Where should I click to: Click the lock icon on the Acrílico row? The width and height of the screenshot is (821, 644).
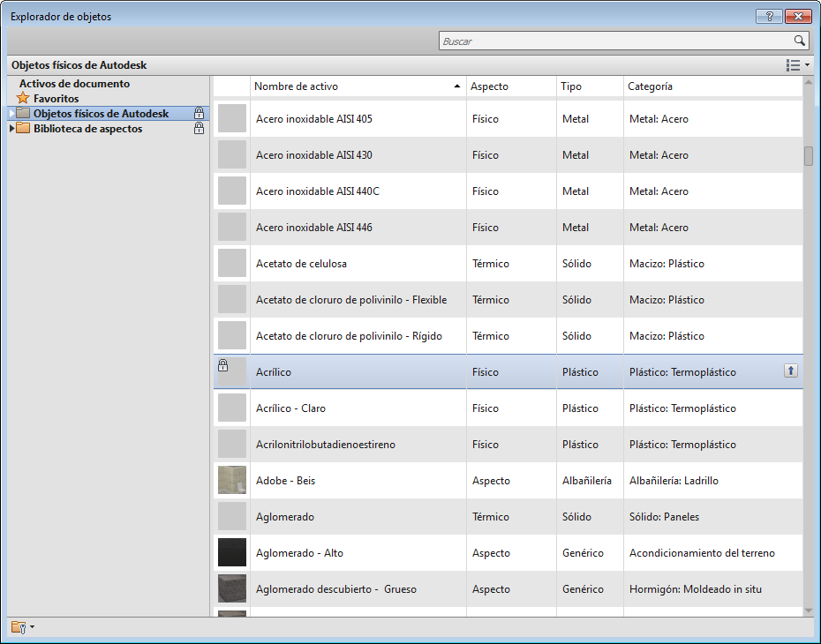tap(223, 365)
